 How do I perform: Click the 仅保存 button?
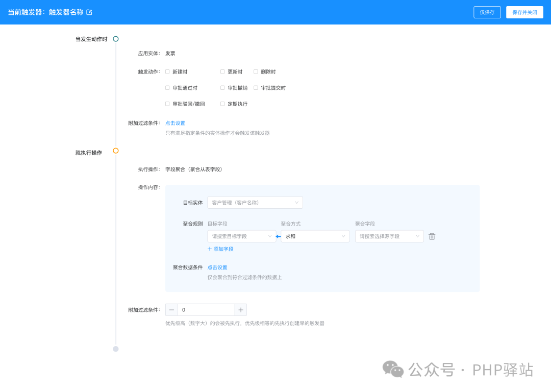pyautogui.click(x=487, y=12)
